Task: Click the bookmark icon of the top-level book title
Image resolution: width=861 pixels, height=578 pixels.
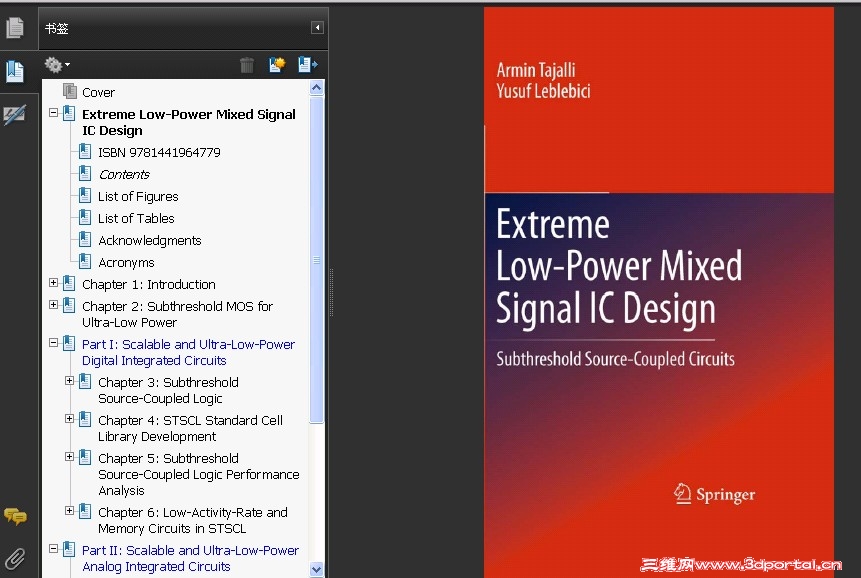Action: 69,113
